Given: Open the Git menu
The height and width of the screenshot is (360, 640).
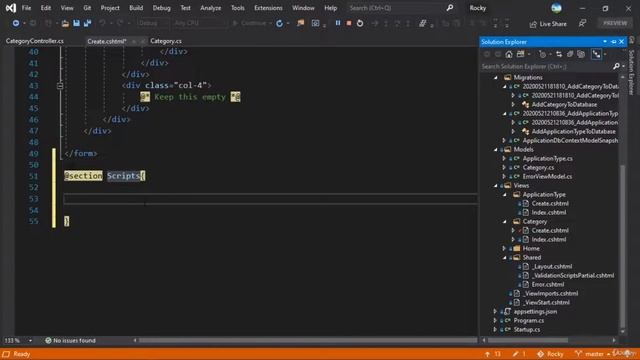Looking at the screenshot, I should click(87, 8).
